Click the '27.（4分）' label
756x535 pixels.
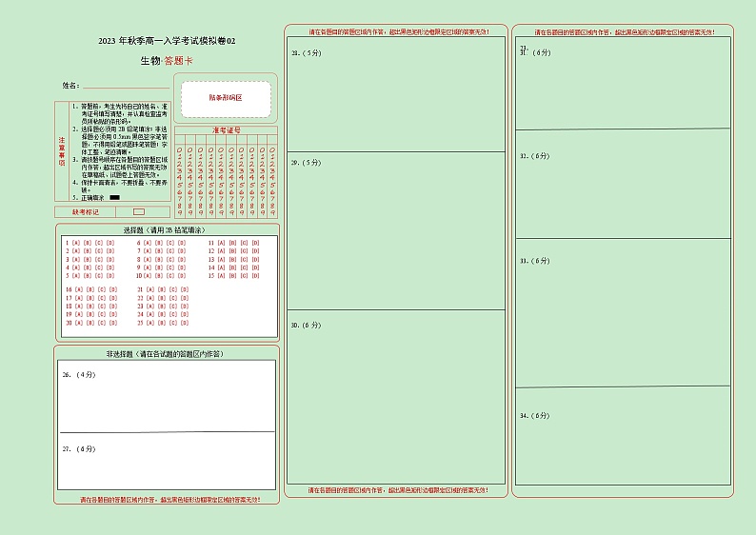tap(79, 448)
